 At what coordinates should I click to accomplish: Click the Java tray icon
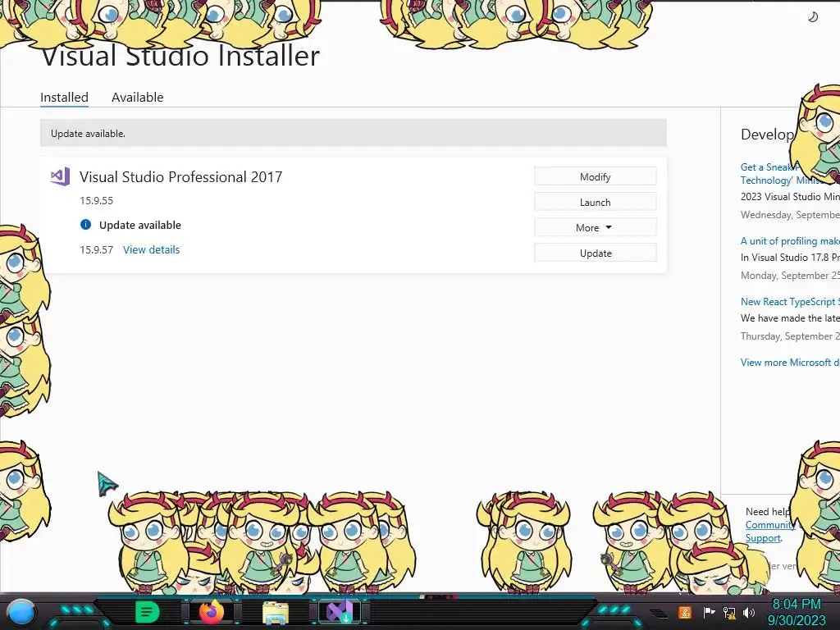click(684, 612)
